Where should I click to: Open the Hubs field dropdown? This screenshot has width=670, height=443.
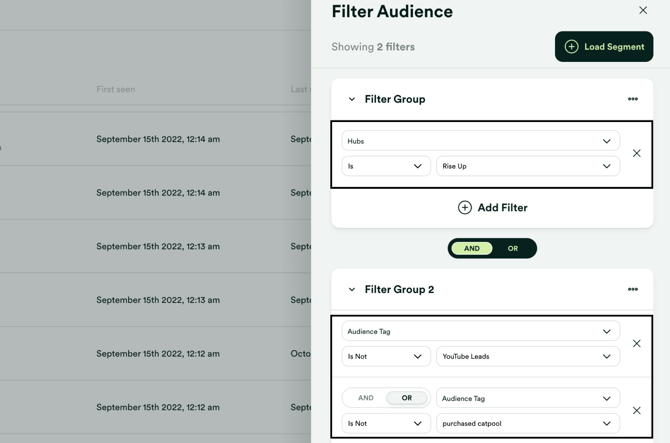point(480,141)
